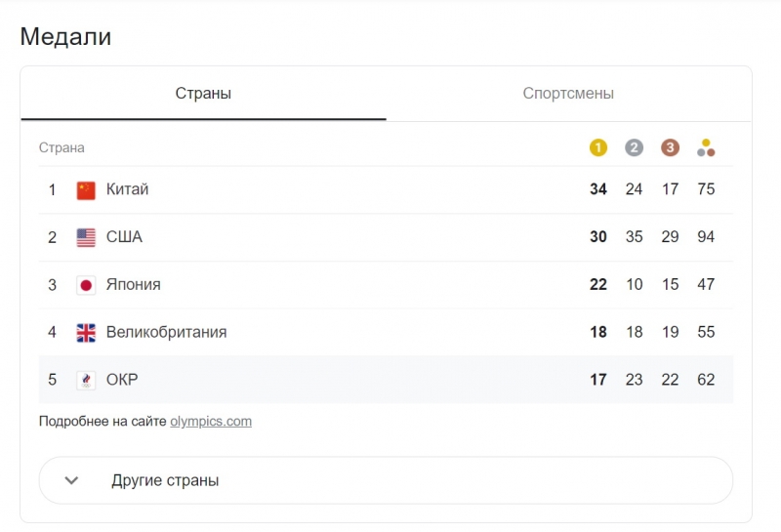Viewport: 781px width, 532px height.
Task: Click the Страна column header
Action: [62, 148]
